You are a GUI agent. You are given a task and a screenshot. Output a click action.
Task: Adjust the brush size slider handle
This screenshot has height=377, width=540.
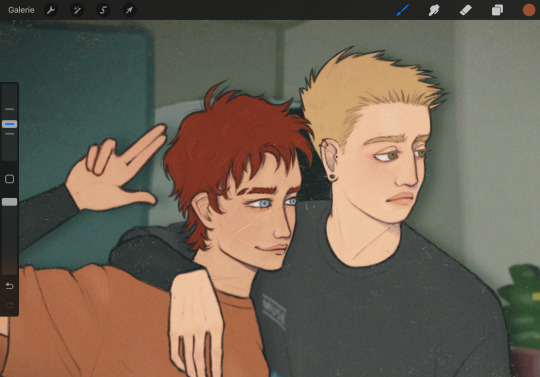pos(9,124)
